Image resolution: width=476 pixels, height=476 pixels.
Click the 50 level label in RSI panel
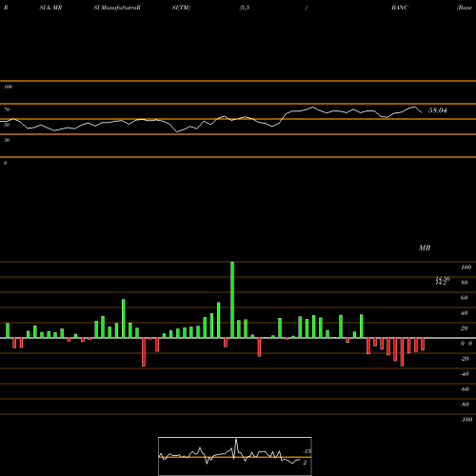click(7, 125)
